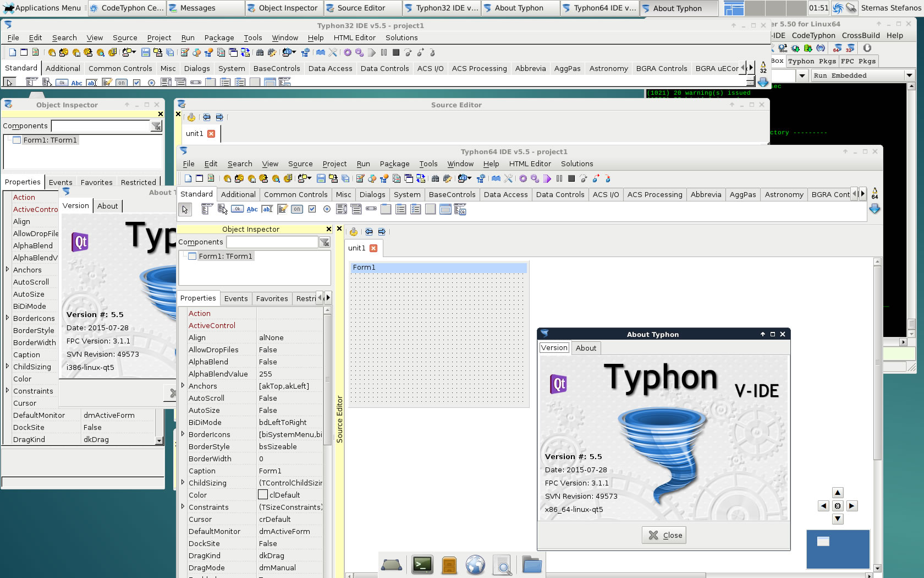
Task: Advance the Typhon64 component palette tabs to the right
Action: tap(862, 194)
